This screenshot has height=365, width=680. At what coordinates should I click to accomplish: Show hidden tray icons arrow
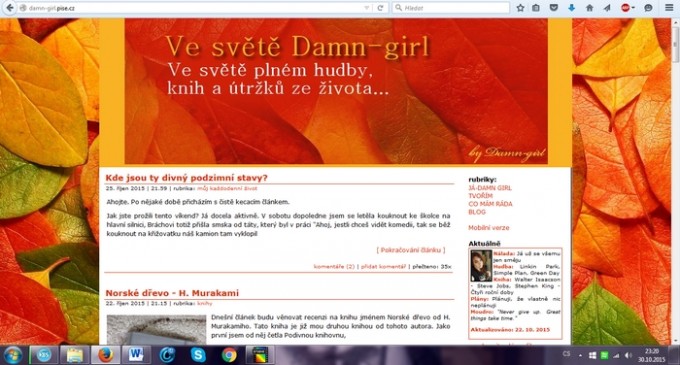(580, 355)
